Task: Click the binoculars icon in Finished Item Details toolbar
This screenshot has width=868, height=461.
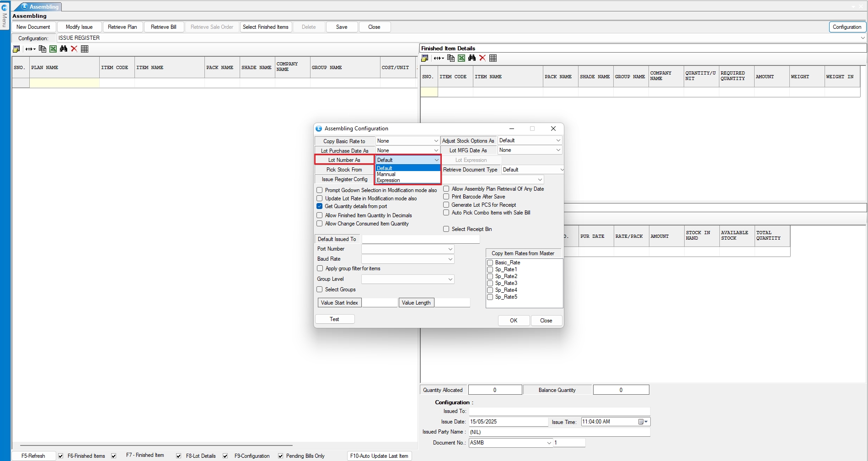Action: [472, 58]
